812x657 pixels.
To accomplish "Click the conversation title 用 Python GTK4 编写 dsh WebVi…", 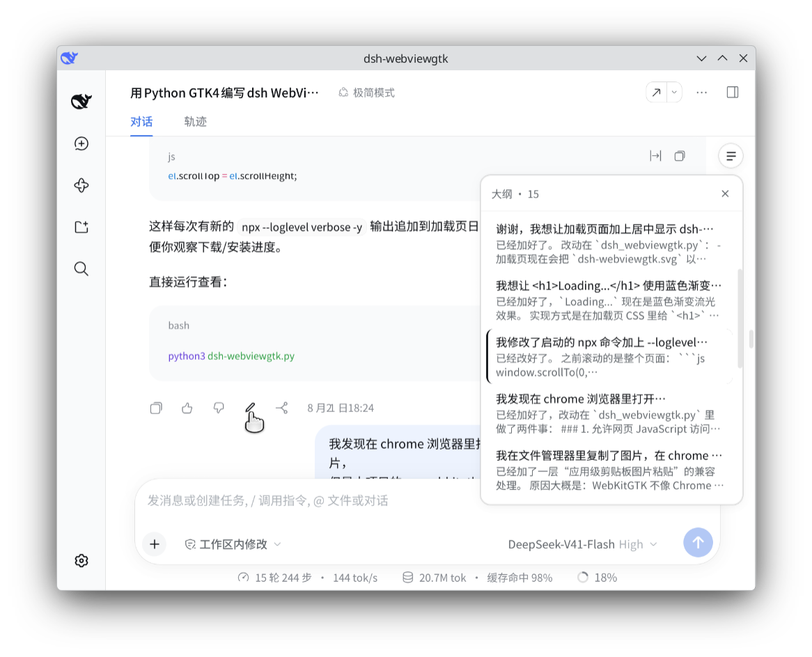I will [224, 93].
